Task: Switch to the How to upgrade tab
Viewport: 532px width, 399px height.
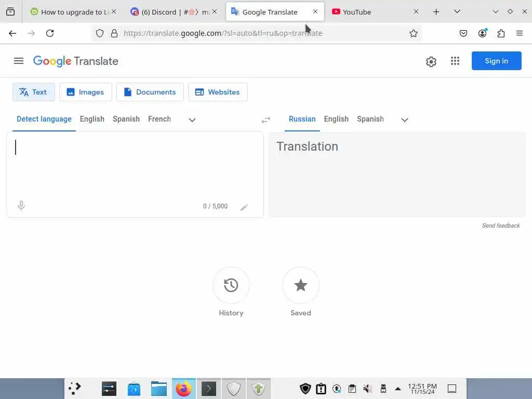Action: pos(73,12)
